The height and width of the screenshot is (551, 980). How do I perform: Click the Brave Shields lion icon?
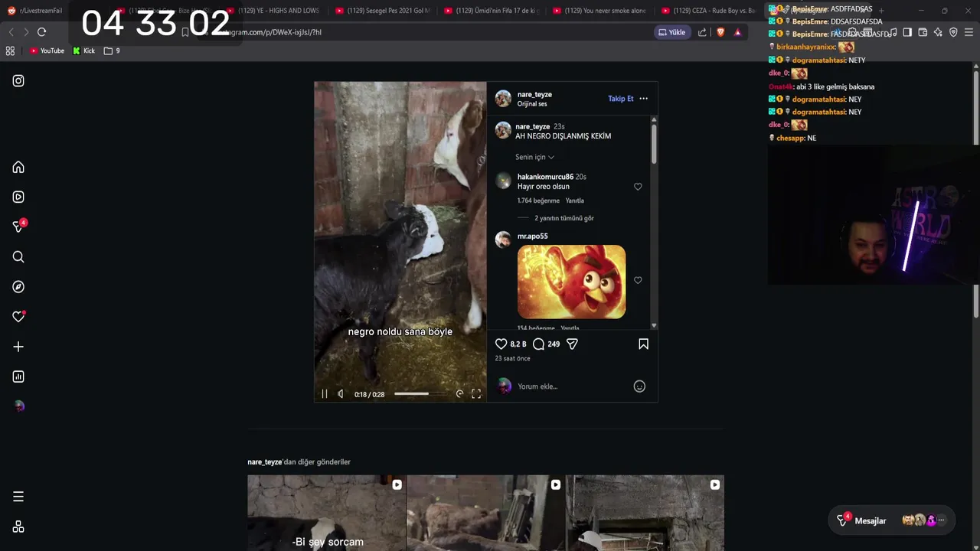(720, 32)
